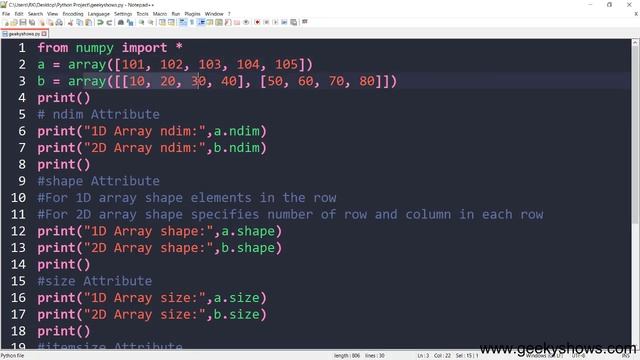Cut selection with the scissors icon

[x=70, y=22]
